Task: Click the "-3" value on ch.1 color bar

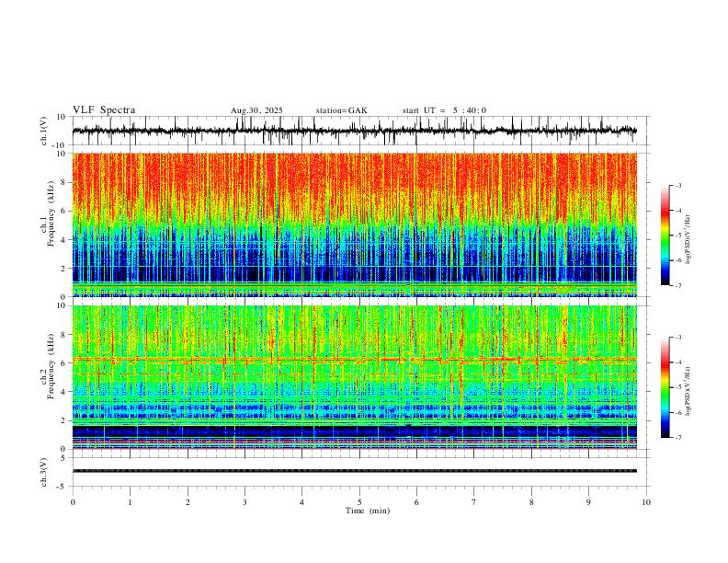Action: coord(678,185)
